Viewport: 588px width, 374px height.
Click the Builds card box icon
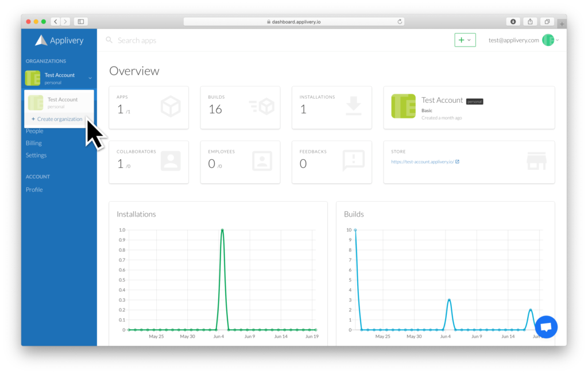coord(262,106)
